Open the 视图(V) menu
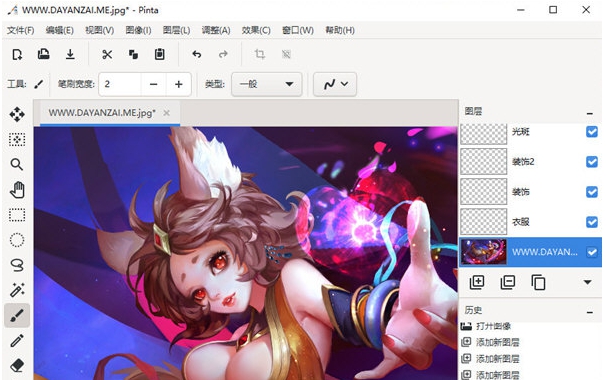Viewport: 606px width, 380px height. pos(100,30)
